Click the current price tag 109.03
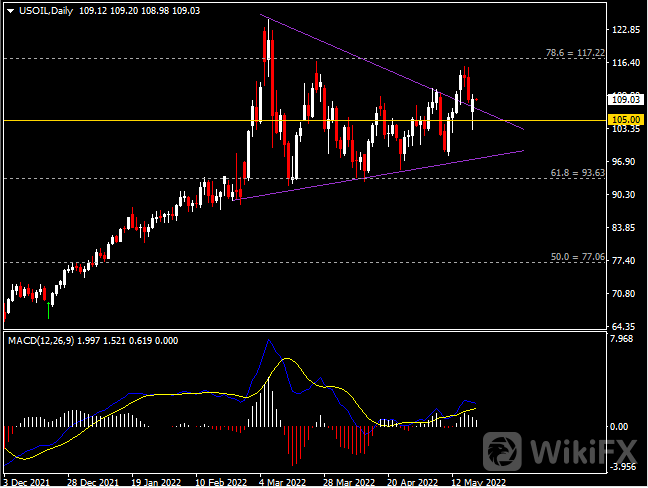The width and height of the screenshot is (648, 488). [x=625, y=99]
